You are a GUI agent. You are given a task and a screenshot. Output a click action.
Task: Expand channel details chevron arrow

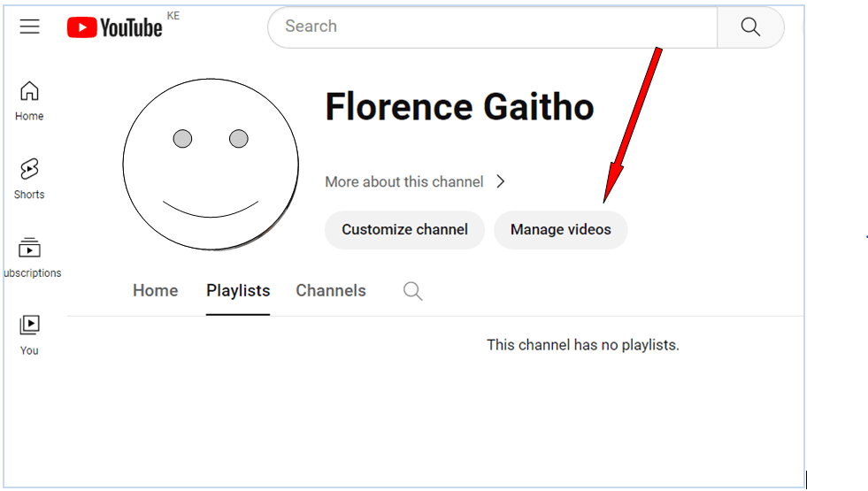501,181
